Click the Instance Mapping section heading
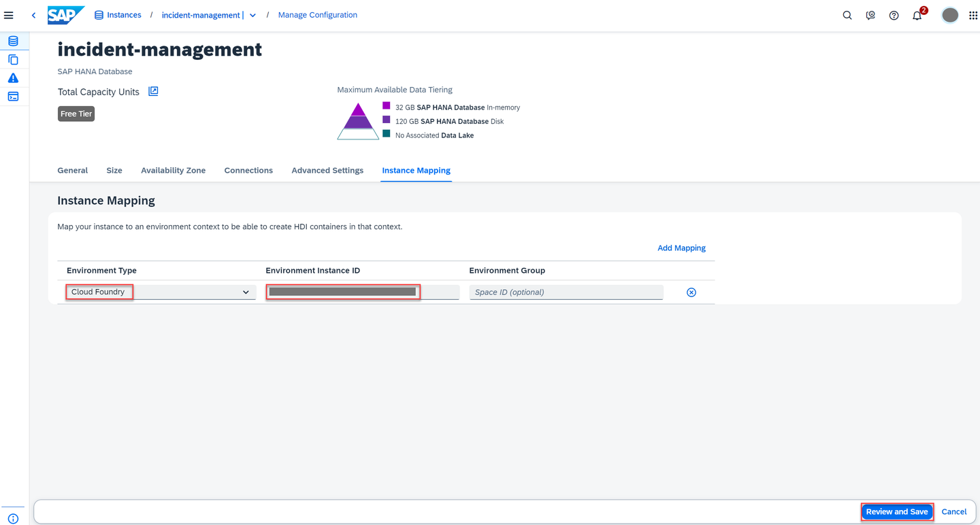The width and height of the screenshot is (980, 525). tap(106, 201)
